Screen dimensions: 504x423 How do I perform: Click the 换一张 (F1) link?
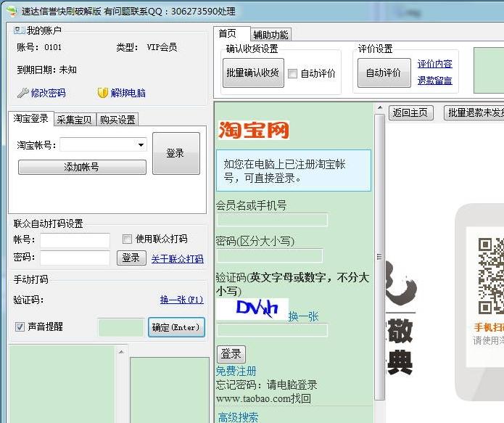coord(181,300)
